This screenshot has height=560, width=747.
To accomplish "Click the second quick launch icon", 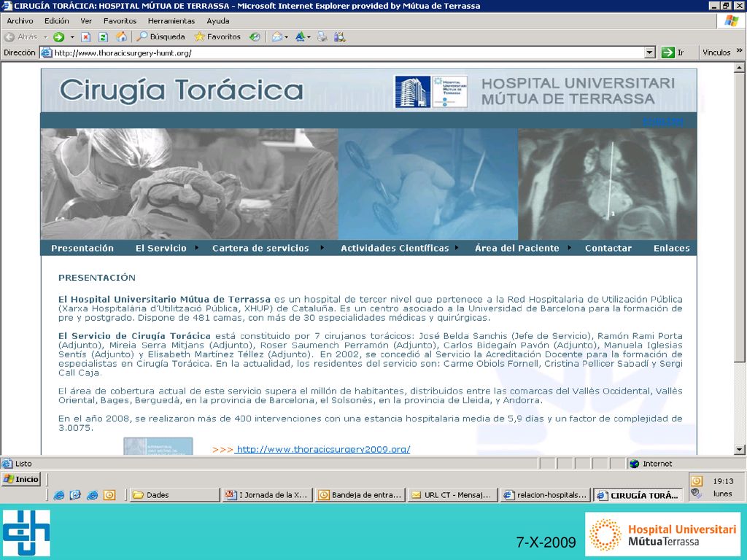I will coord(75,495).
